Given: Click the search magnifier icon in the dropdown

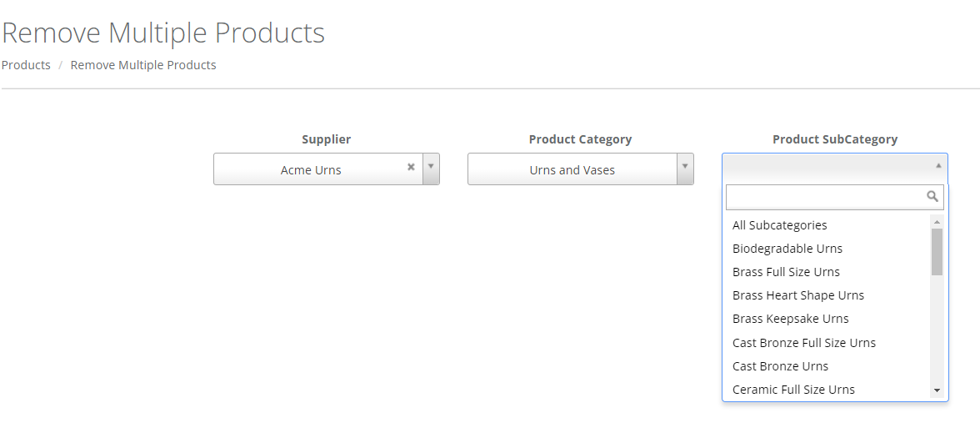Looking at the screenshot, I should [x=932, y=197].
